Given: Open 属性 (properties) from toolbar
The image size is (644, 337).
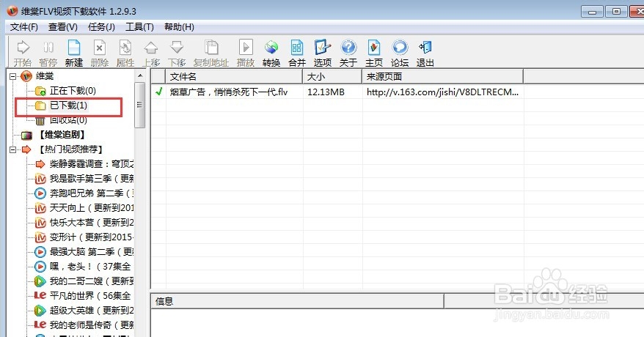Looking at the screenshot, I should tap(125, 53).
